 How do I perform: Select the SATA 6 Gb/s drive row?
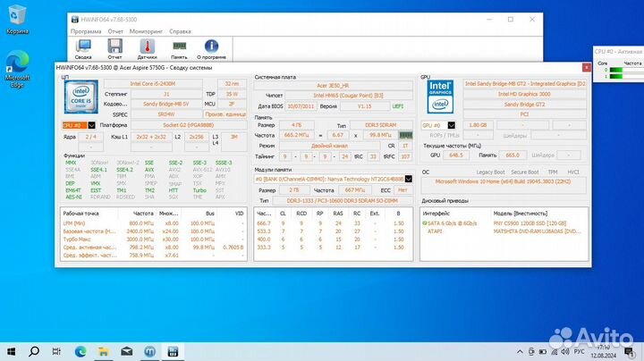tap(504, 223)
